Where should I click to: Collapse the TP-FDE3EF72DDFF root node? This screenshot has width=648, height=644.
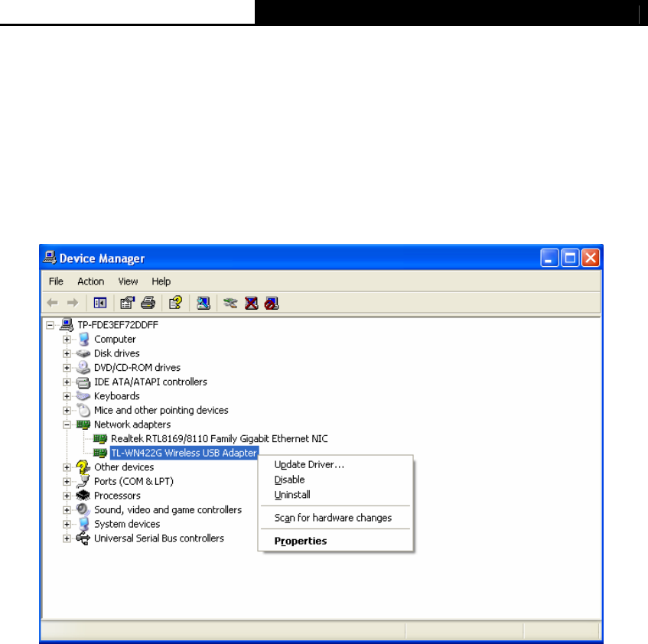pos(50,326)
